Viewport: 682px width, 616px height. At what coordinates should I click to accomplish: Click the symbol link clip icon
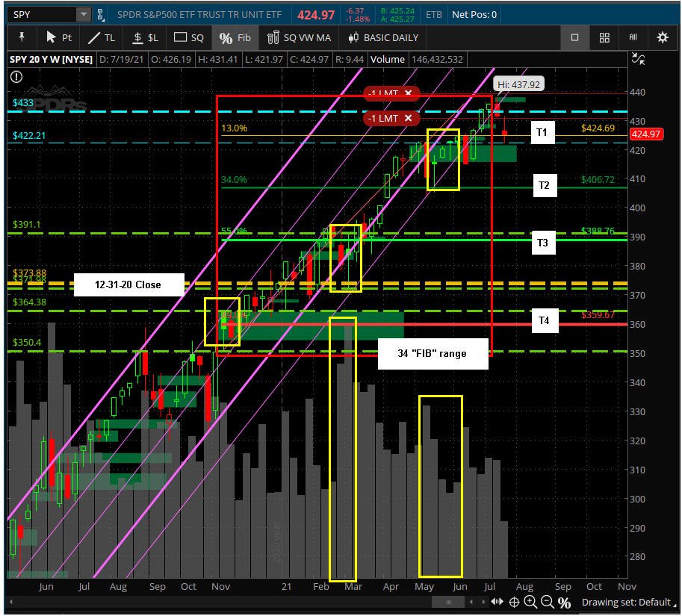point(101,15)
